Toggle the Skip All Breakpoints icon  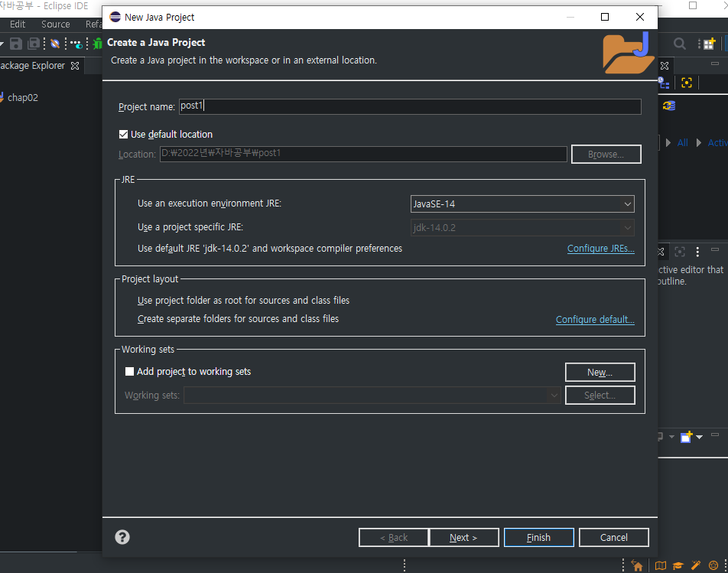click(55, 44)
